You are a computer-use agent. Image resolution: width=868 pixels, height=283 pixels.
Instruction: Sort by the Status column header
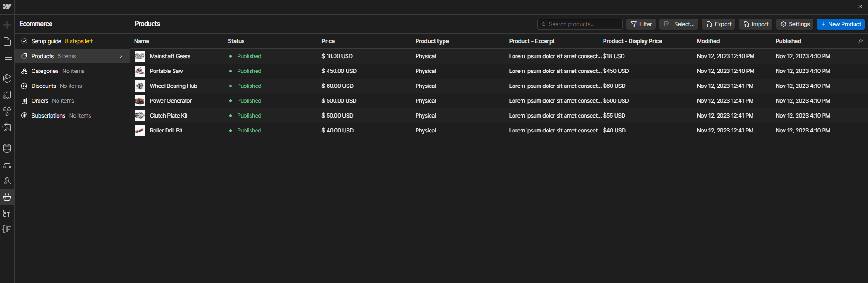(236, 41)
